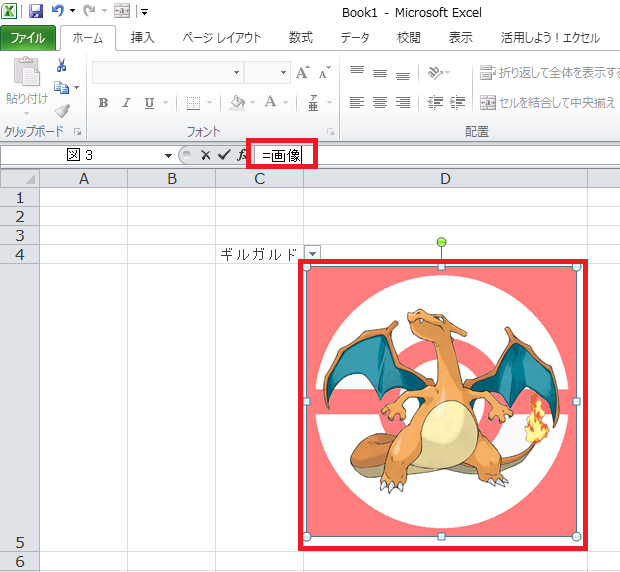Open the 活用しよう！エクセル tab
Screen dimensions: 620x572
pos(550,38)
